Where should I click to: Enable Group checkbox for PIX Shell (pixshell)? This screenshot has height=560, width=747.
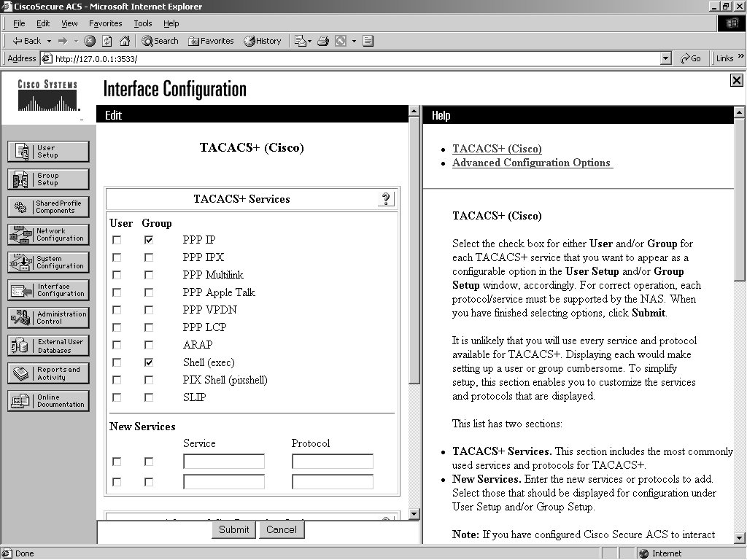pos(149,380)
